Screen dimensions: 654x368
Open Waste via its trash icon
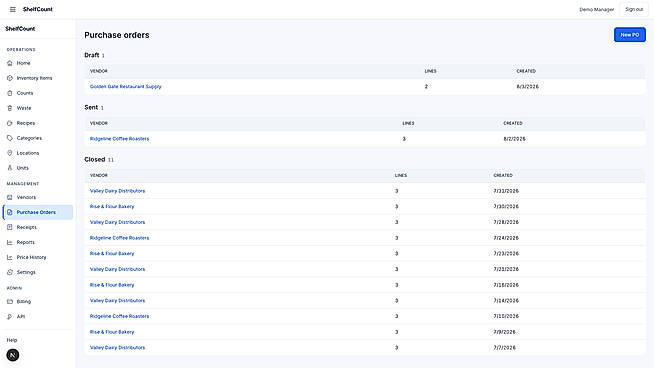pos(10,108)
